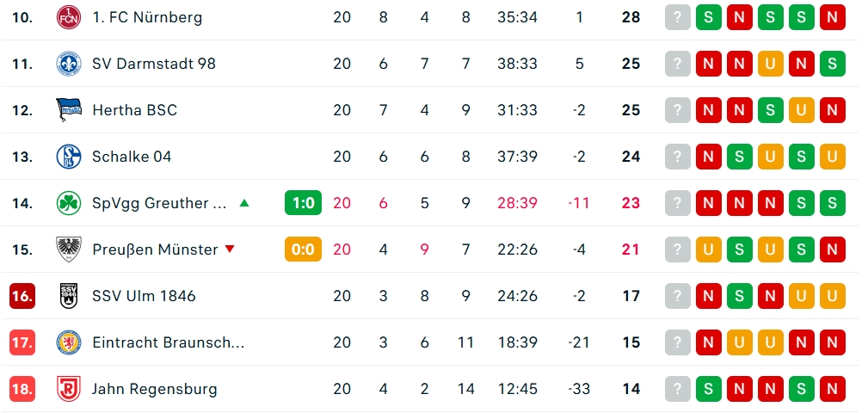The image size is (868, 413).
Task: Click the Greuther Fürth cloverleaf logo
Action: [x=68, y=203]
